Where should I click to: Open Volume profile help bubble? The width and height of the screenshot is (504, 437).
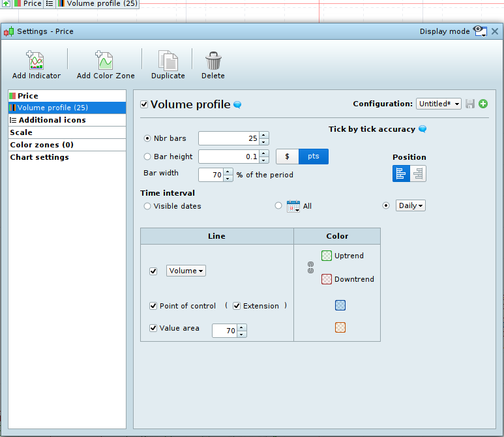pos(237,105)
